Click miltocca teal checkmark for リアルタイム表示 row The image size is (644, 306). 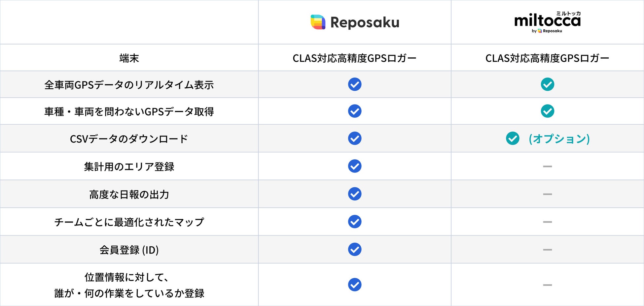(547, 84)
